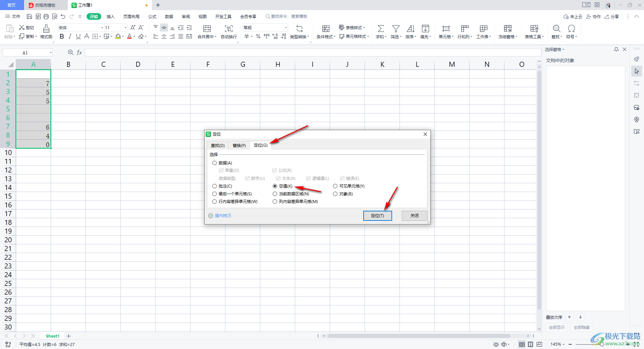644x349 pixels.
Task: Click the Merge and Center icon
Action: [x=207, y=29]
